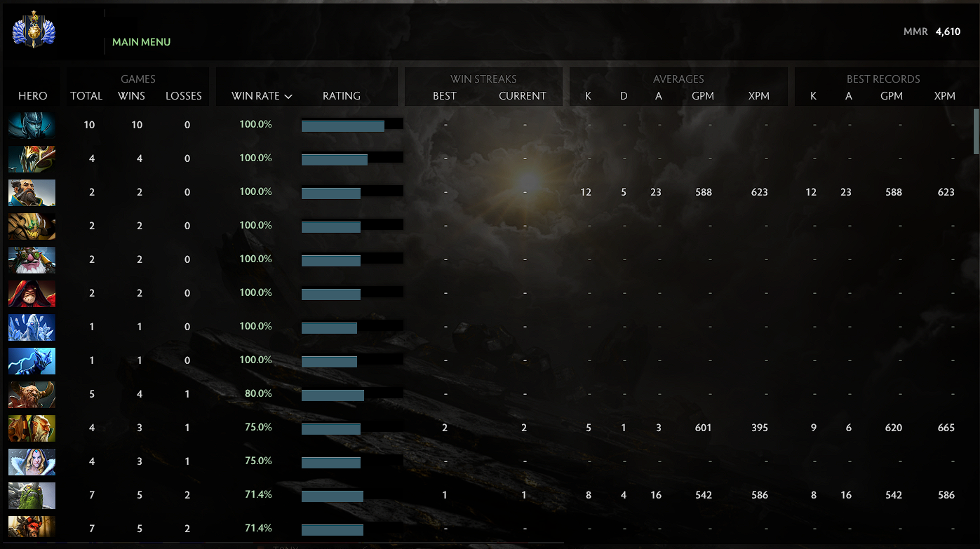Click average XPM value 395
Image resolution: width=980 pixels, height=549 pixels.
click(759, 428)
